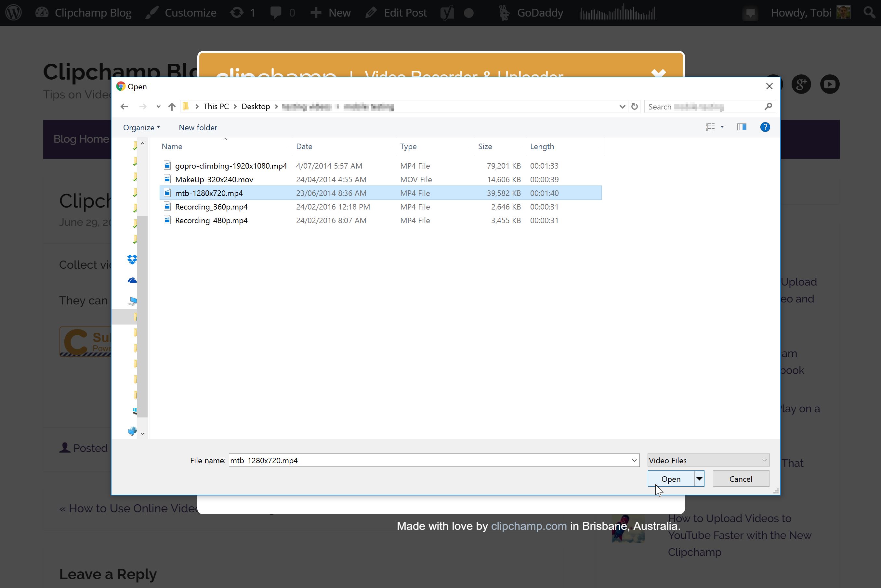
Task: Open the Organize menu
Action: [141, 127]
